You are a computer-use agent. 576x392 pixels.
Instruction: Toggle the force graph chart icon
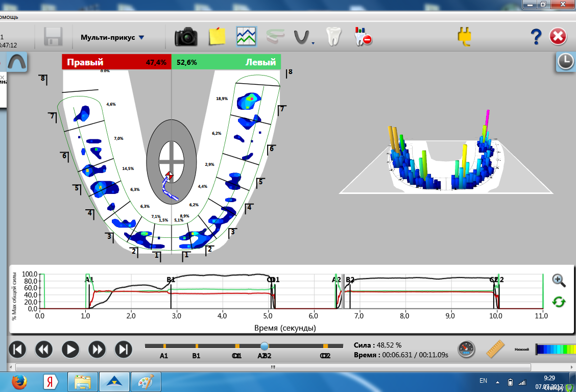[x=246, y=37]
